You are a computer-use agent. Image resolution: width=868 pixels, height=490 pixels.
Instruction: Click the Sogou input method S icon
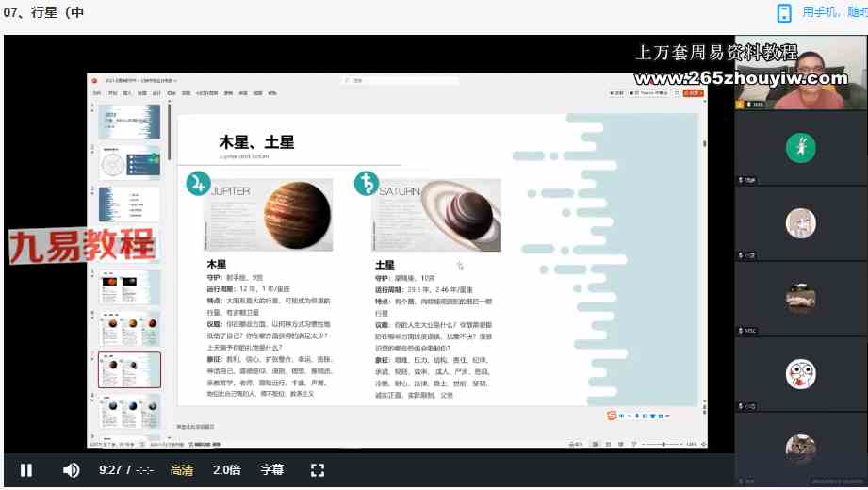coord(613,415)
